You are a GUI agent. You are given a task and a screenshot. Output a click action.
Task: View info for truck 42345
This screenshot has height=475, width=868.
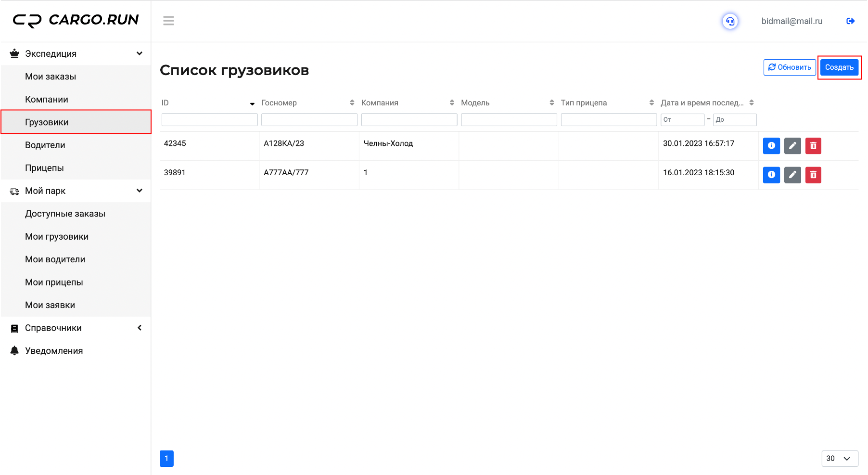pos(771,145)
